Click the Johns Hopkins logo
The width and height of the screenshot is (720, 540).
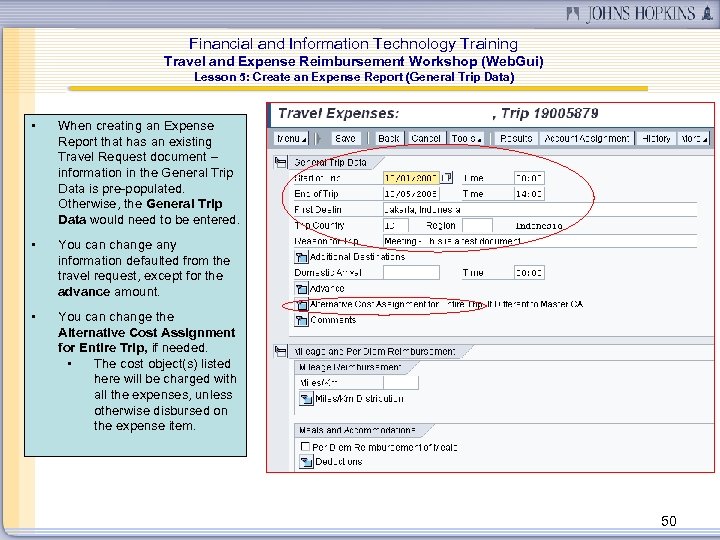[639, 13]
